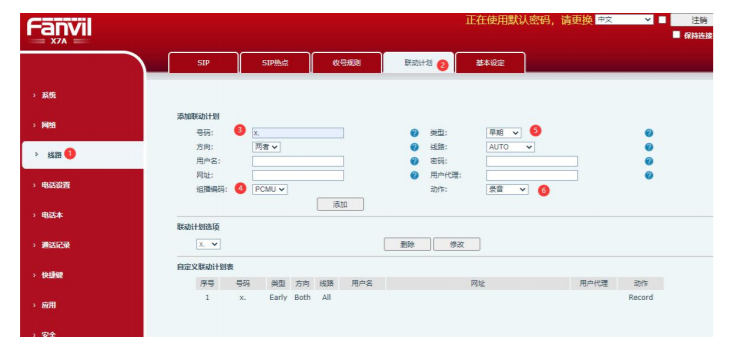Image resolution: width=729 pixels, height=362 pixels.
Task: Select the 联动计划 tab
Action: (418, 63)
